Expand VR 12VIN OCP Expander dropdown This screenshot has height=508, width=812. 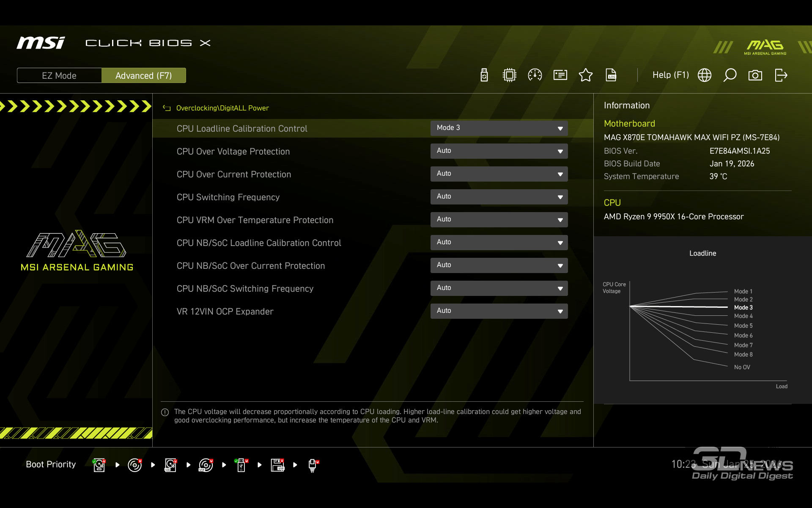[x=499, y=311]
